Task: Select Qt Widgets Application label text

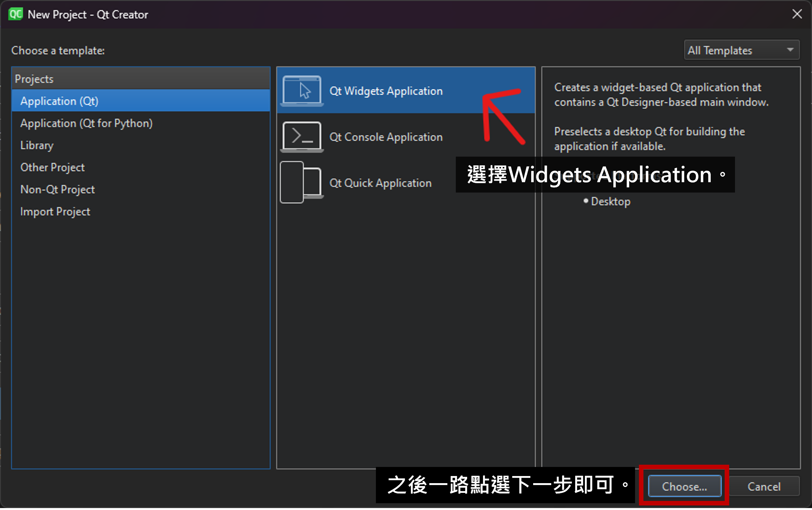Action: [386, 91]
